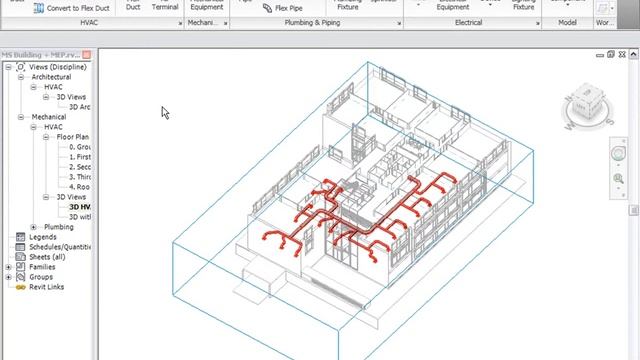
Task: Click the Work Plane panel icon
Action: tap(602, 8)
